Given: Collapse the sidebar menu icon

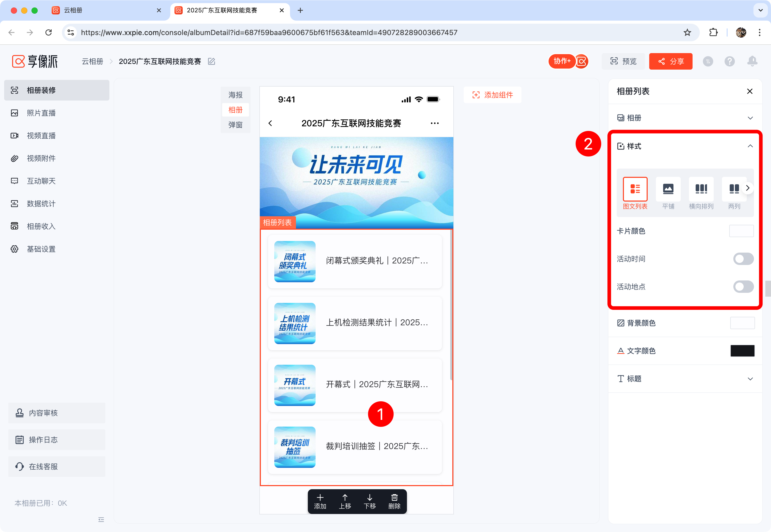Looking at the screenshot, I should point(101,519).
